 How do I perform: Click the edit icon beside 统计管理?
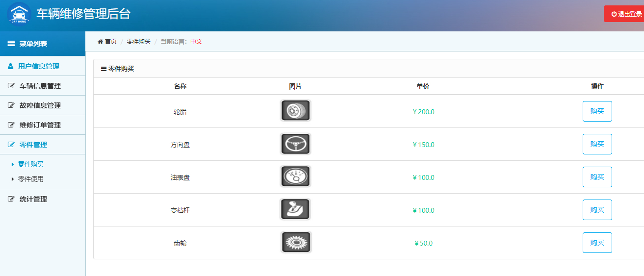11,199
